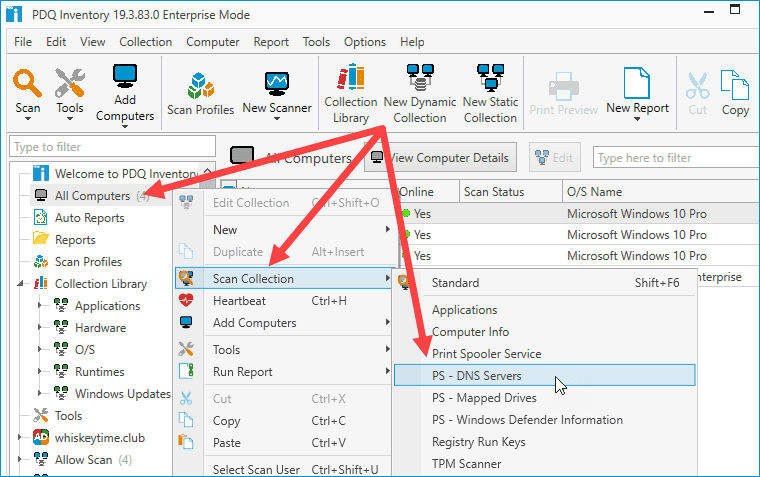Click the Scan magnifier toolbar icon

coord(27,83)
